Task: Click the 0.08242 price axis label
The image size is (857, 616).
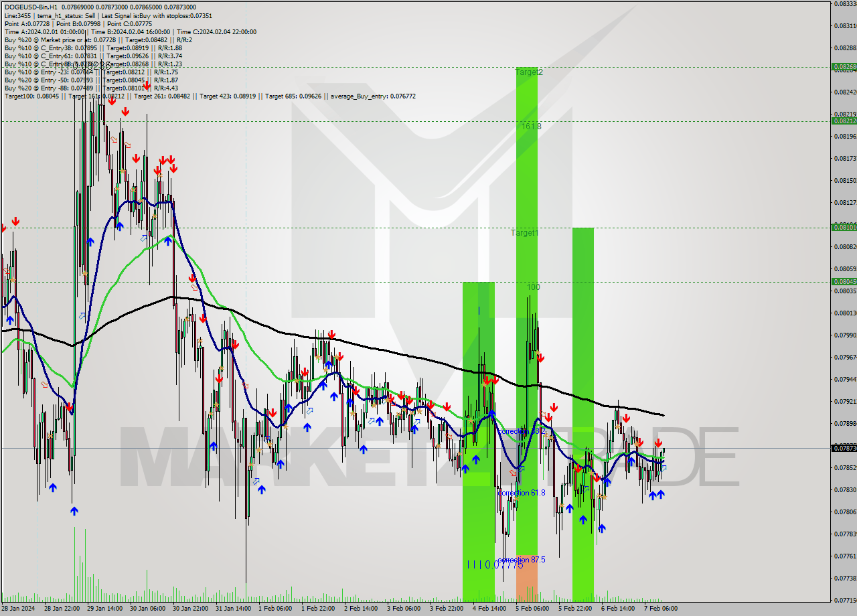Action: [845, 92]
